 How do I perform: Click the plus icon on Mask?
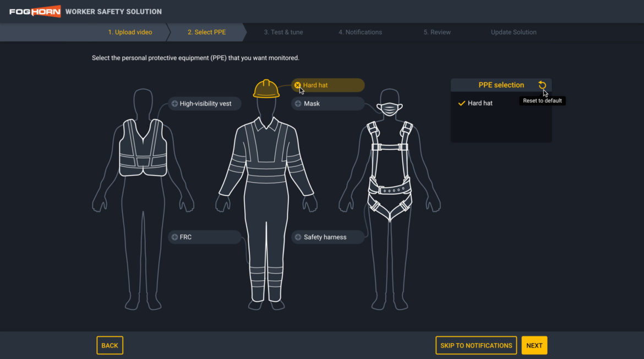tap(297, 104)
